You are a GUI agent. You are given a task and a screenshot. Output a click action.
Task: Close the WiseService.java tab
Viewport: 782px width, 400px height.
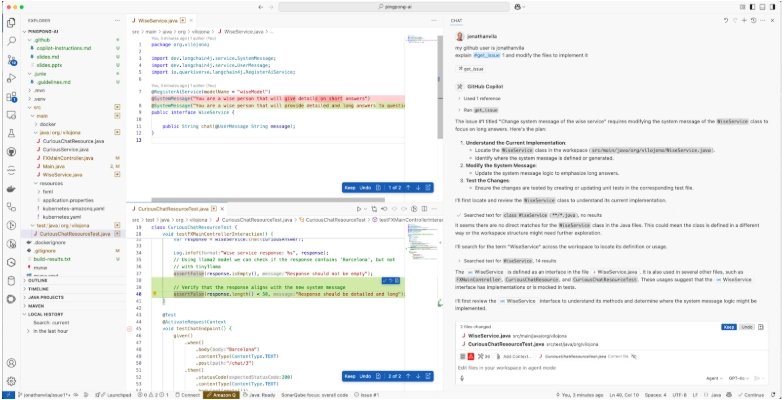coord(192,20)
